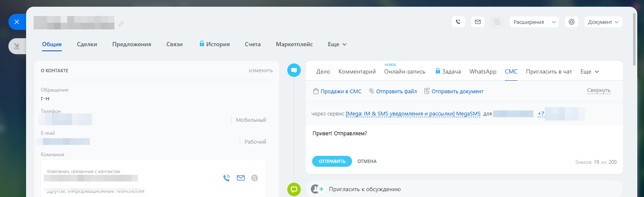Select the СМС timeline tab

[511, 71]
